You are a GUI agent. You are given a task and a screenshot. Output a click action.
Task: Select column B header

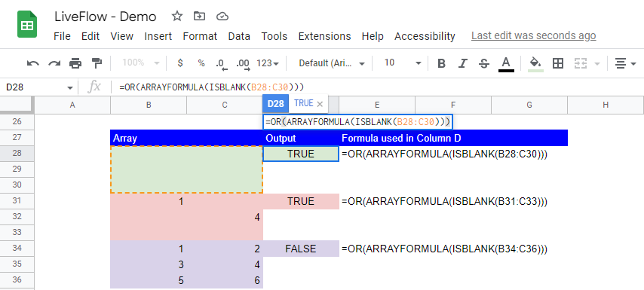pos(149,105)
